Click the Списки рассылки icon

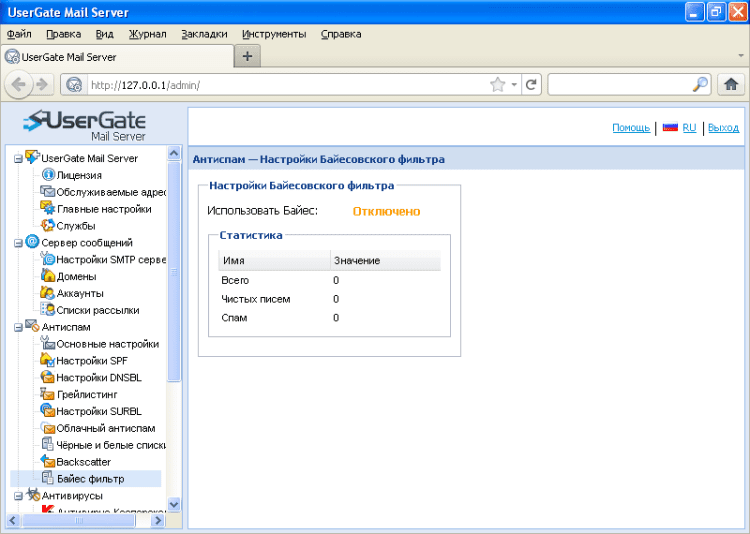[47, 309]
